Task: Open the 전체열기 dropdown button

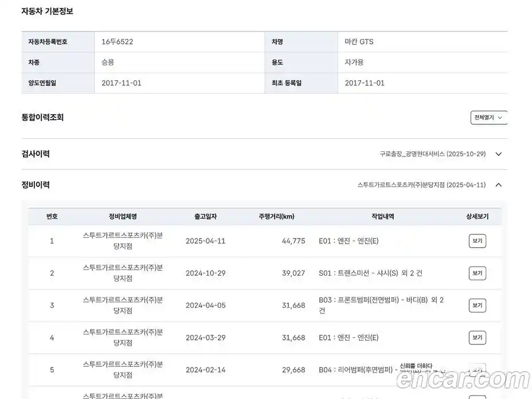Action: [488, 118]
